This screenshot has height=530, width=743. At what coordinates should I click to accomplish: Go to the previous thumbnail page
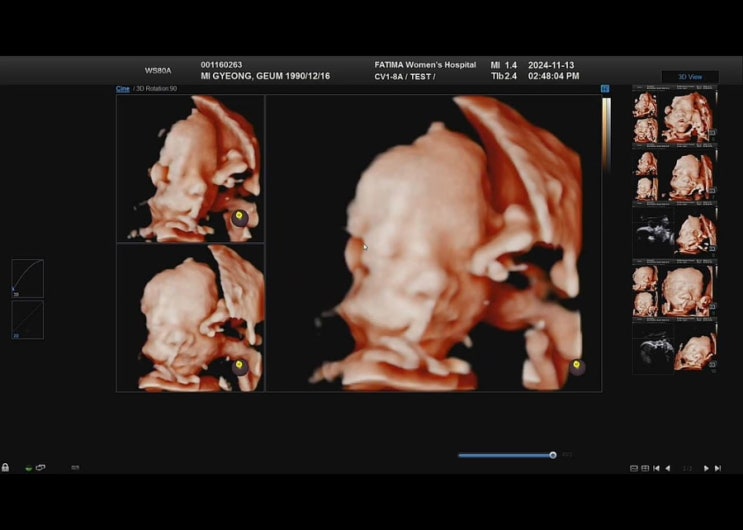pos(668,468)
